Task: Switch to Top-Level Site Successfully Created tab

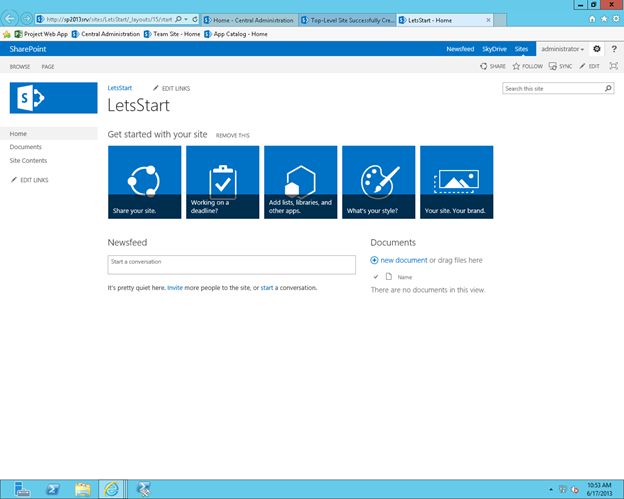Action: pyautogui.click(x=347, y=20)
